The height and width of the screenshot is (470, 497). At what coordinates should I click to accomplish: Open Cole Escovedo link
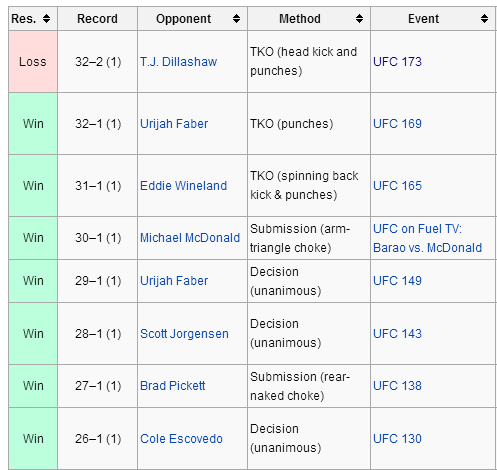pyautogui.click(x=181, y=439)
